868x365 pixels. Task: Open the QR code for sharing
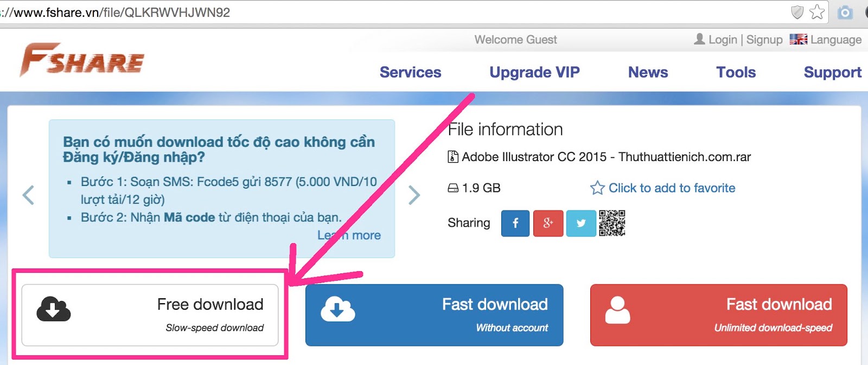tap(612, 223)
